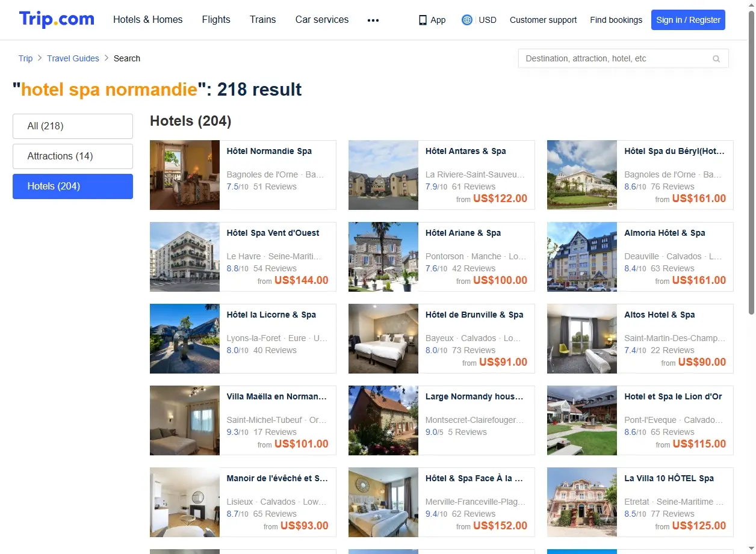Click the search magnifier icon

pyautogui.click(x=716, y=59)
